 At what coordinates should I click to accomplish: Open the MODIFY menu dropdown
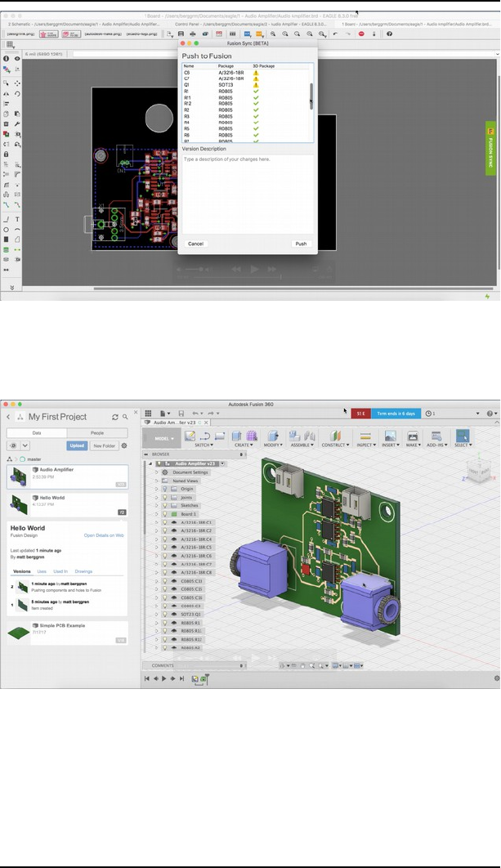pos(272,445)
